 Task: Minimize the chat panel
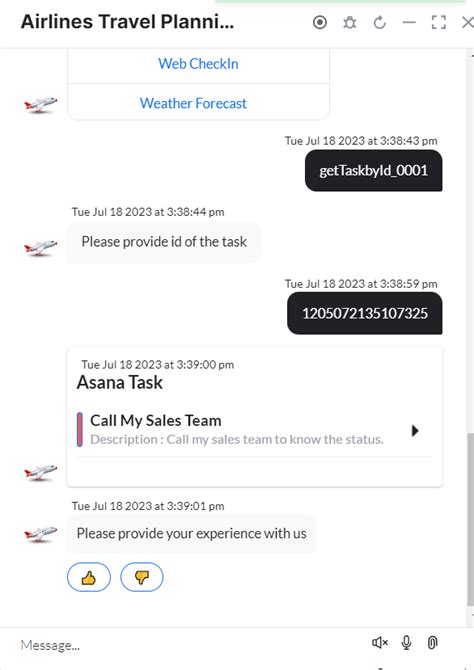[x=409, y=22]
